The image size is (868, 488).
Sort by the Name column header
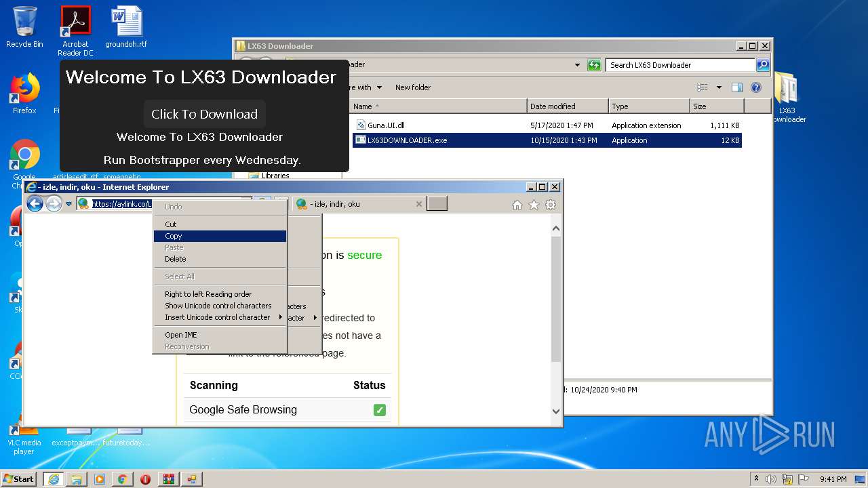point(438,106)
